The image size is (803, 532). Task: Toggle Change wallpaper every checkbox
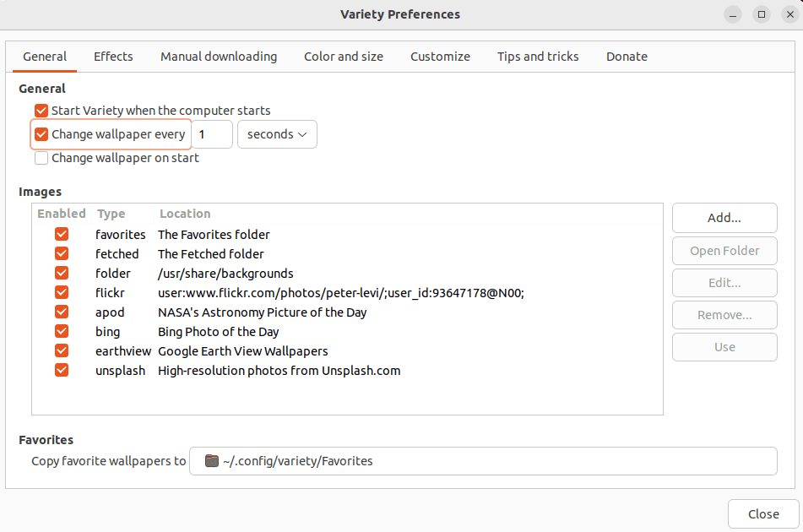[41, 134]
